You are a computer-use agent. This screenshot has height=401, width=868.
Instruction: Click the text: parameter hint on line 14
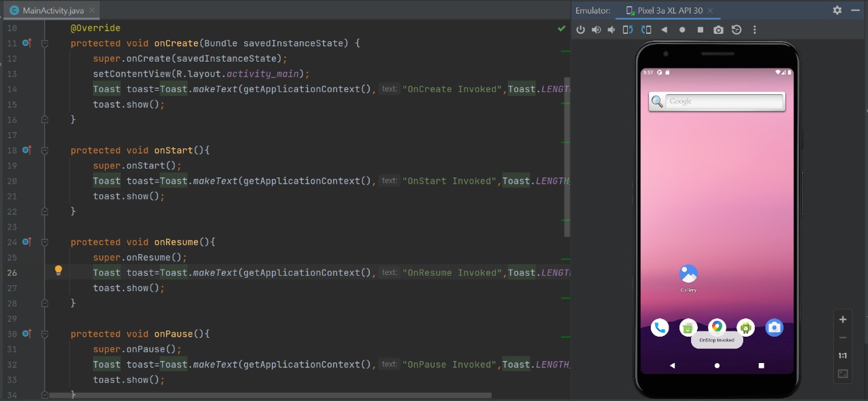(x=389, y=89)
